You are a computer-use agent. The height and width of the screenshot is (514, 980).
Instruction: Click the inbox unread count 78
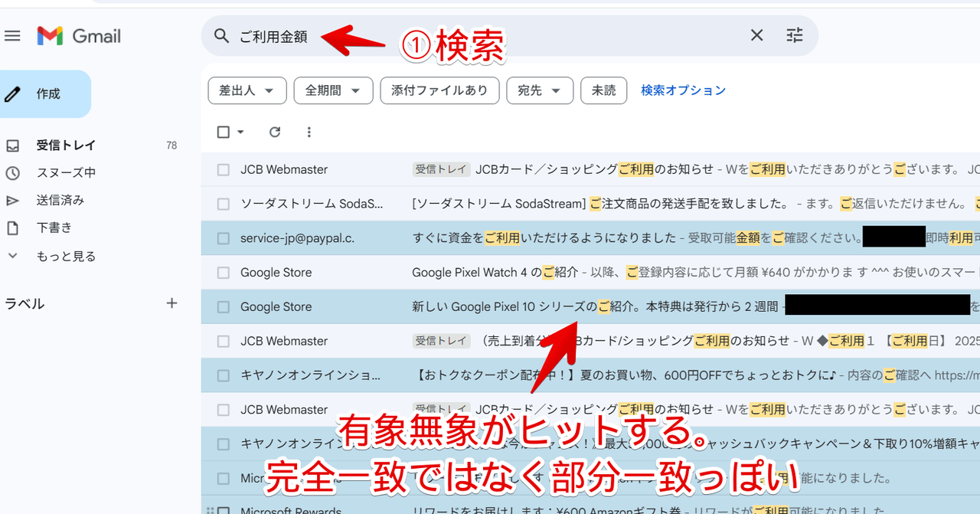coord(171,146)
